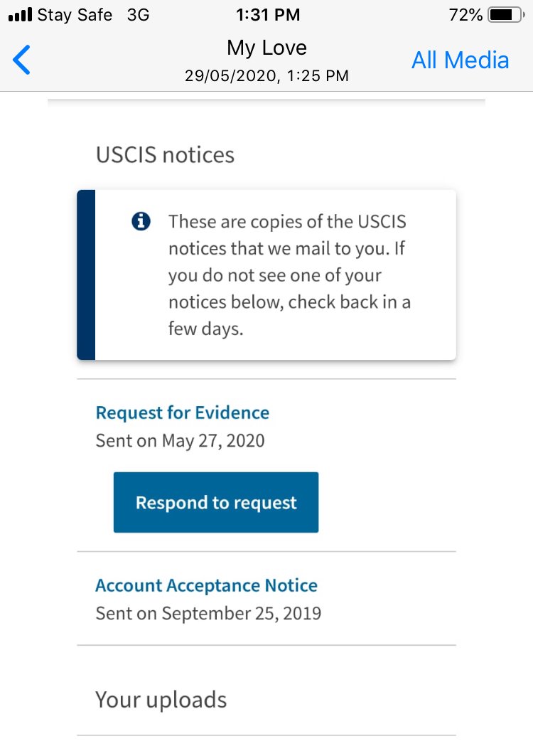Click the info circle icon
Screen dimensions: 533x756
141,221
